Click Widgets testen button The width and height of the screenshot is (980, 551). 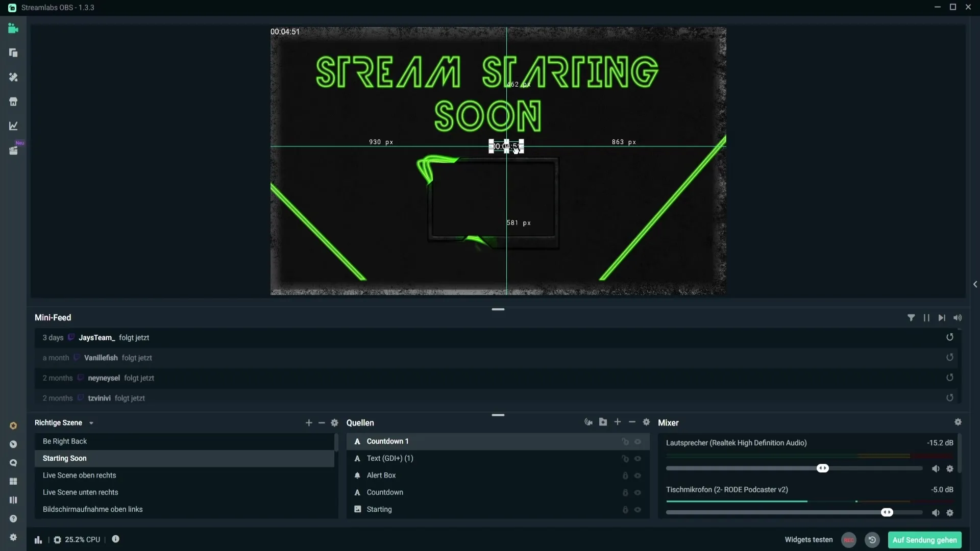click(808, 540)
